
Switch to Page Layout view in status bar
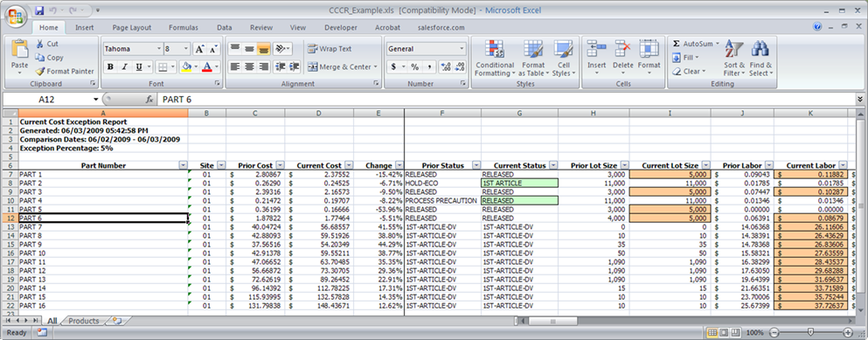pos(725,333)
